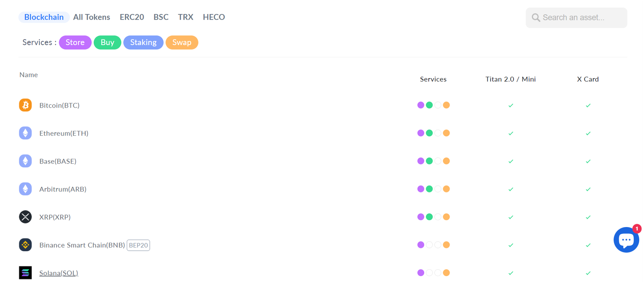The width and height of the screenshot is (644, 283).
Task: Click the Arbitrum(ARB) name
Action: pos(63,189)
